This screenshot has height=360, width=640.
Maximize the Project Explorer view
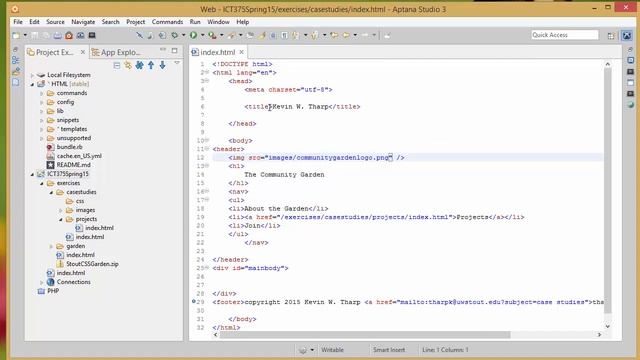(x=174, y=50)
